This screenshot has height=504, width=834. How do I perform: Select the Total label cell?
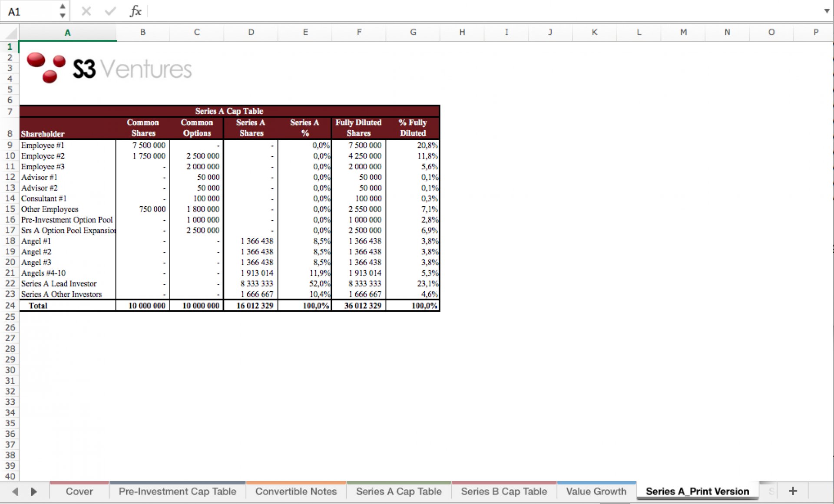[68, 306]
